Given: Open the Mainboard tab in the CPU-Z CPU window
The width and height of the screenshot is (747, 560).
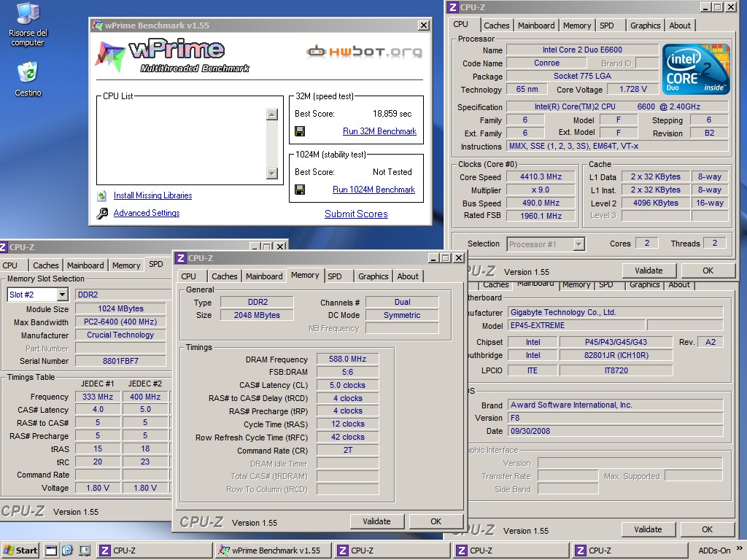Looking at the screenshot, I should click(536, 26).
